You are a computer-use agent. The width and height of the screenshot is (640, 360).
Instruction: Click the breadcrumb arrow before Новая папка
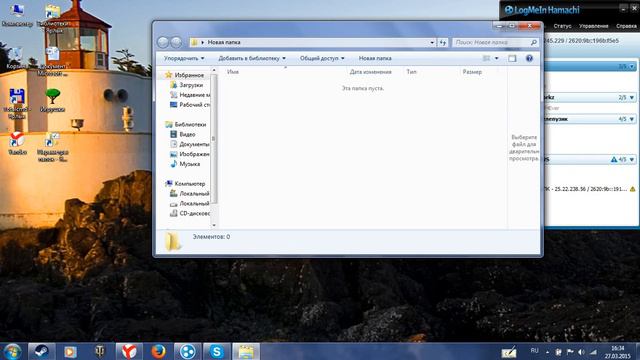pos(202,42)
